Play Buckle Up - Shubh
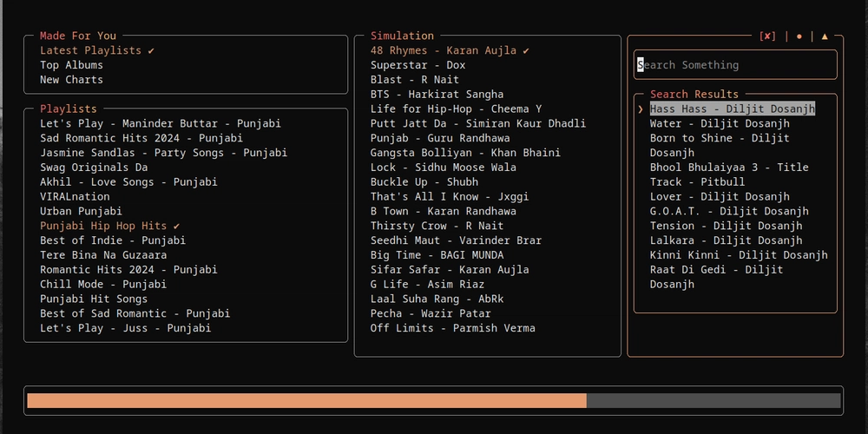Viewport: 868px width, 434px height. (424, 181)
